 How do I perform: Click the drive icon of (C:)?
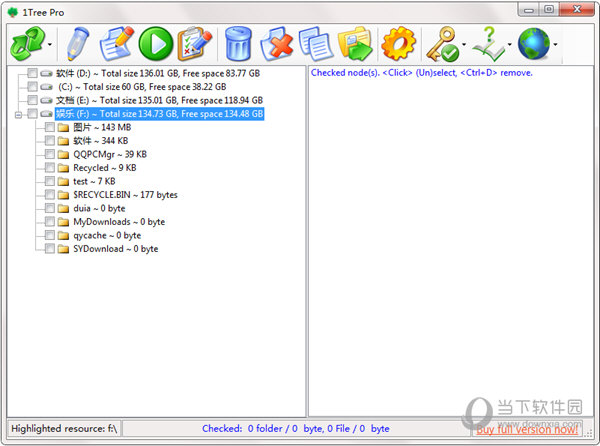point(46,87)
